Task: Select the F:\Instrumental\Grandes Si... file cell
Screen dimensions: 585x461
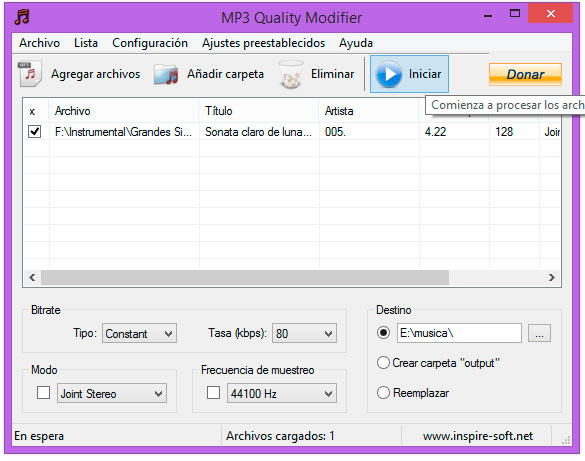Action: click(x=123, y=132)
